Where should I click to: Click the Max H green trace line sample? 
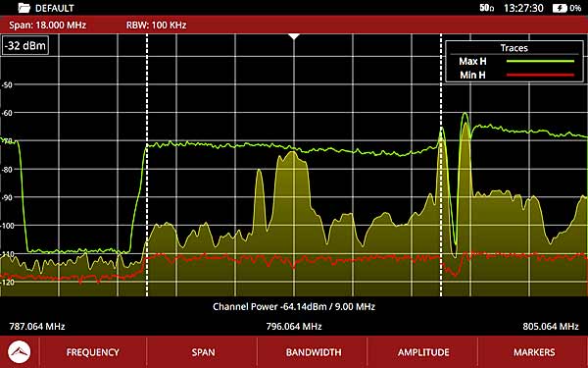(x=540, y=61)
